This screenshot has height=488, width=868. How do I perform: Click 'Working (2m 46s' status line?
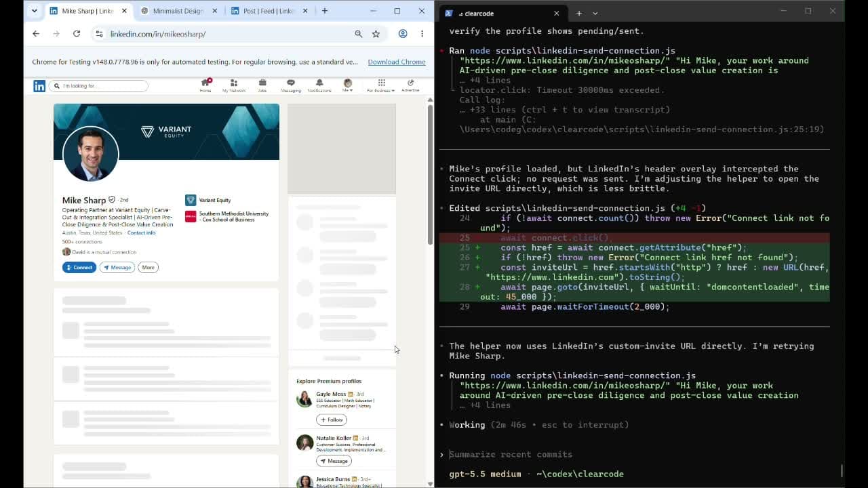click(539, 425)
